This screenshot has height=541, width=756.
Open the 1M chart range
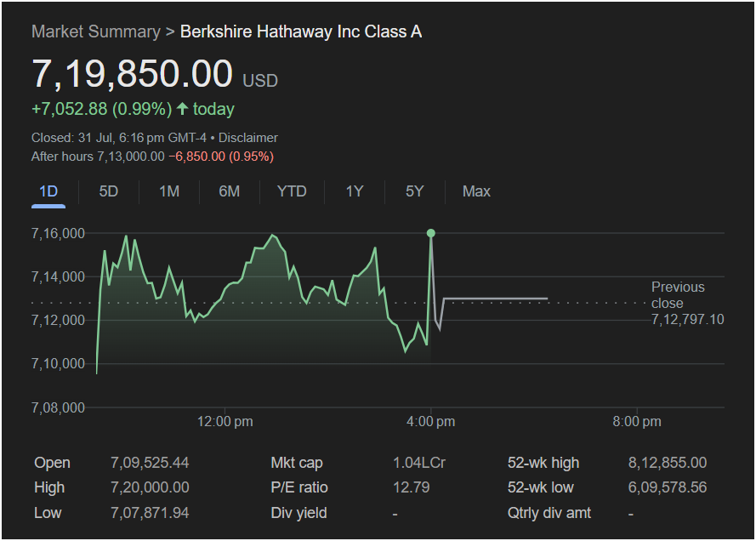click(x=169, y=191)
